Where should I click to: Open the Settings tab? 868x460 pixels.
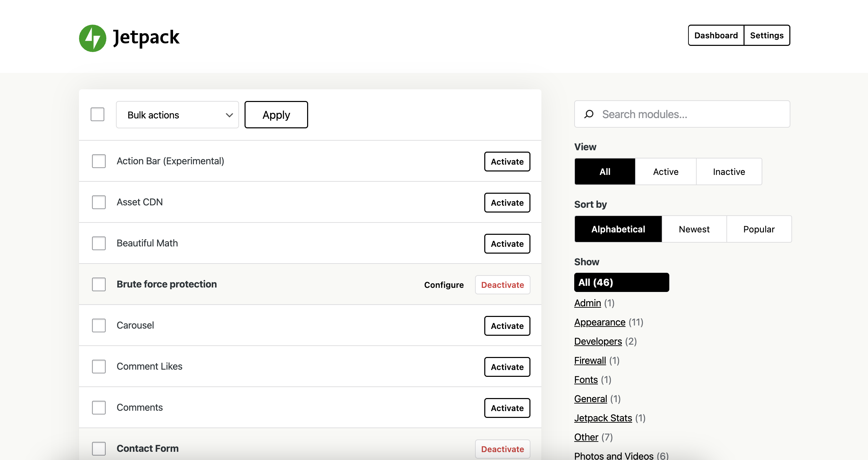point(767,35)
